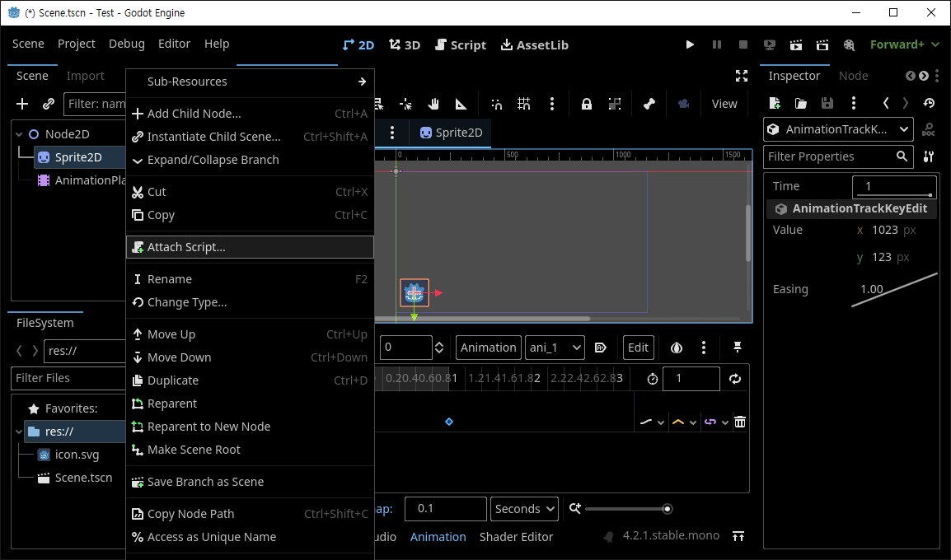Open the AssetLib workspace
The height and width of the screenshot is (560, 951).
[x=534, y=44]
